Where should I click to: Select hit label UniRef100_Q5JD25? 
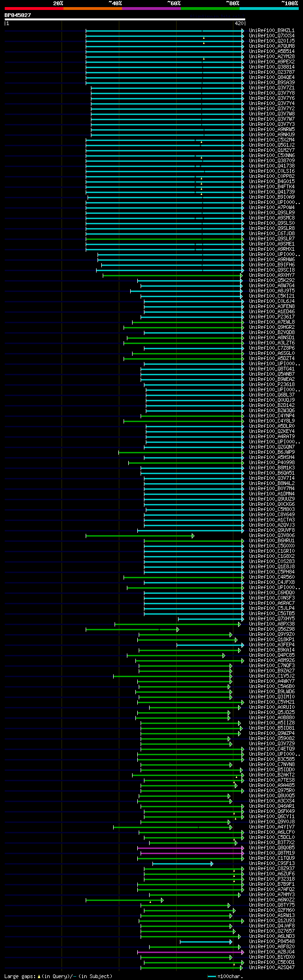(x=272, y=712)
